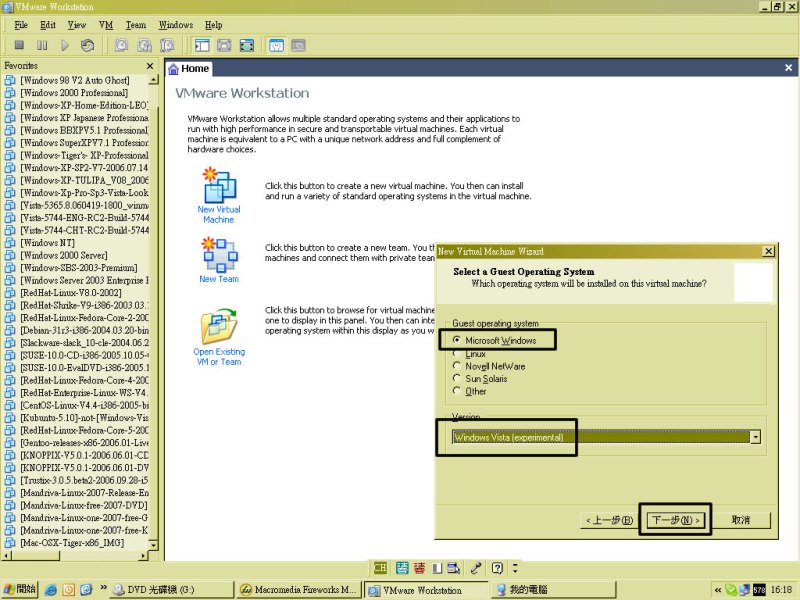
Task: Select [Windows 2000 Professional] favorite
Action: [73, 93]
